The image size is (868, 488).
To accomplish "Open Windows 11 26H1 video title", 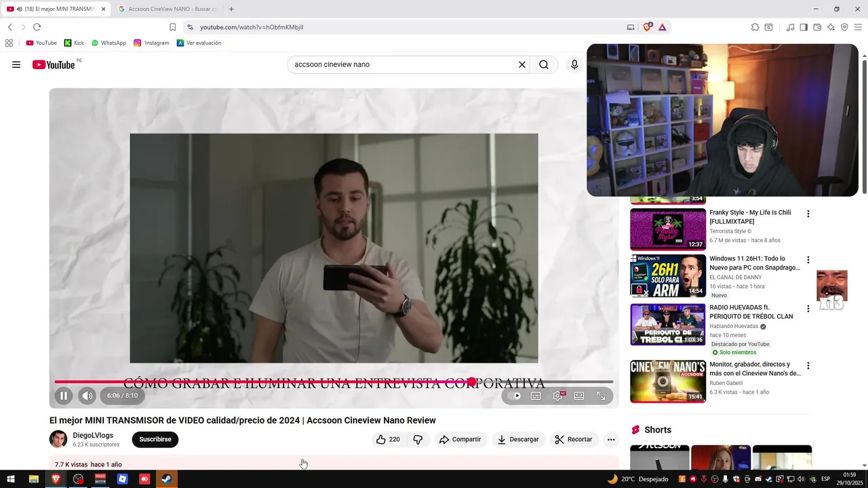I will 755,263.
